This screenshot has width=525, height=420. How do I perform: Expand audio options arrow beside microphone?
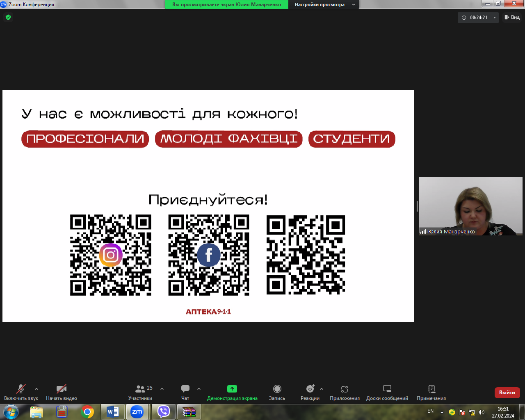37,389
